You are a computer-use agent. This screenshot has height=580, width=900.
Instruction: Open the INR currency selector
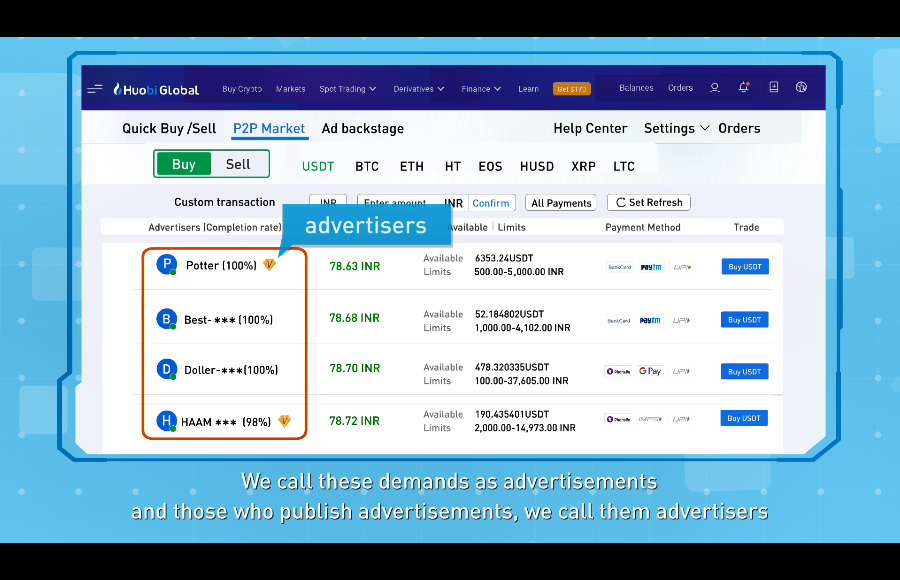pos(328,202)
